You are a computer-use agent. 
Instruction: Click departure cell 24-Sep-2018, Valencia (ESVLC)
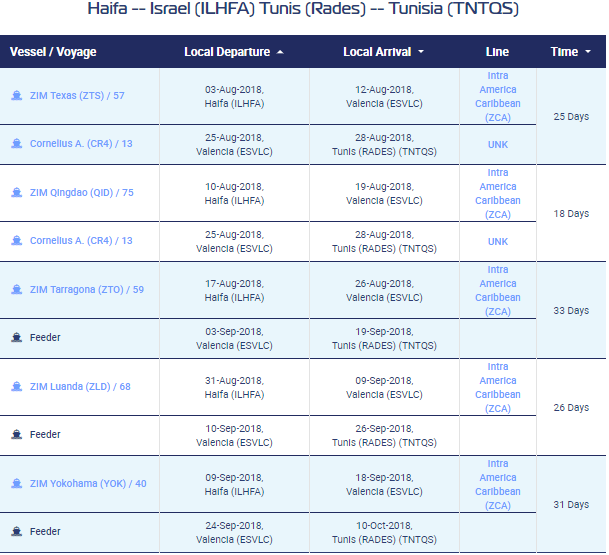pos(234,533)
